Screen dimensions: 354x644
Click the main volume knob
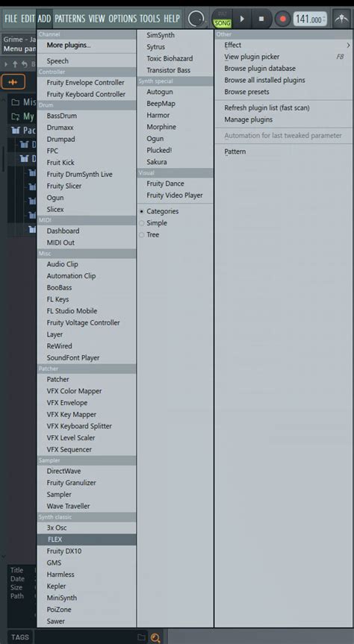196,19
